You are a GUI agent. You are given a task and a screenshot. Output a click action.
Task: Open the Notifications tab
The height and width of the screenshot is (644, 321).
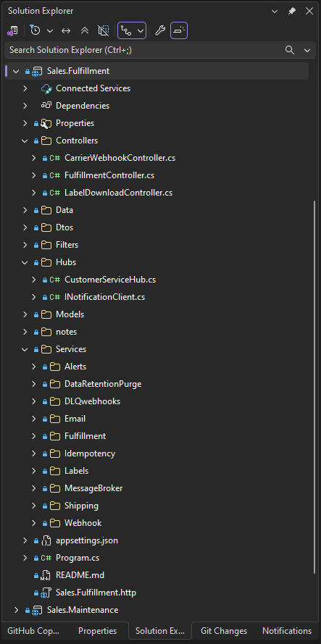pos(287,631)
